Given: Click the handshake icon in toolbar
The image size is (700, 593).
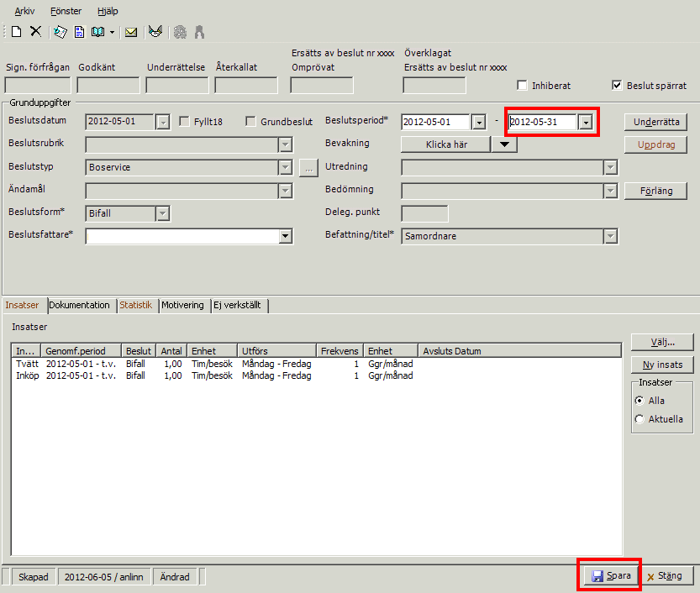Looking at the screenshot, I should point(155,32).
